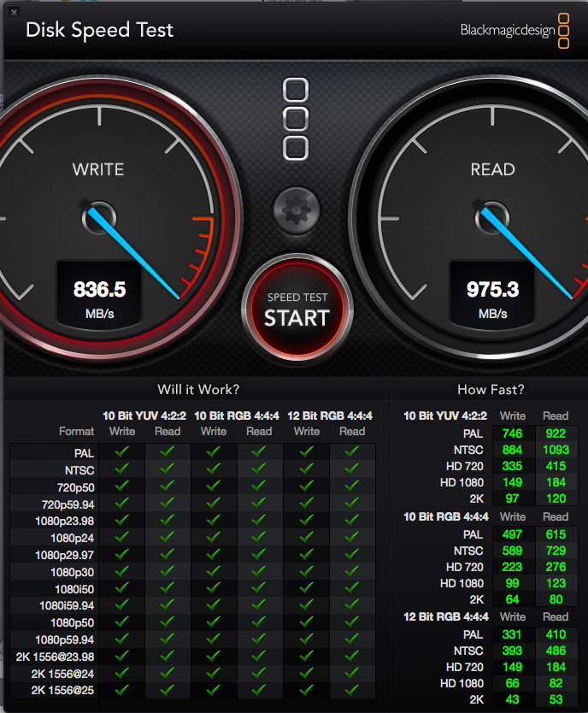Click the 1080p29.97 format row label
This screenshot has height=713, width=588.
[x=64, y=555]
